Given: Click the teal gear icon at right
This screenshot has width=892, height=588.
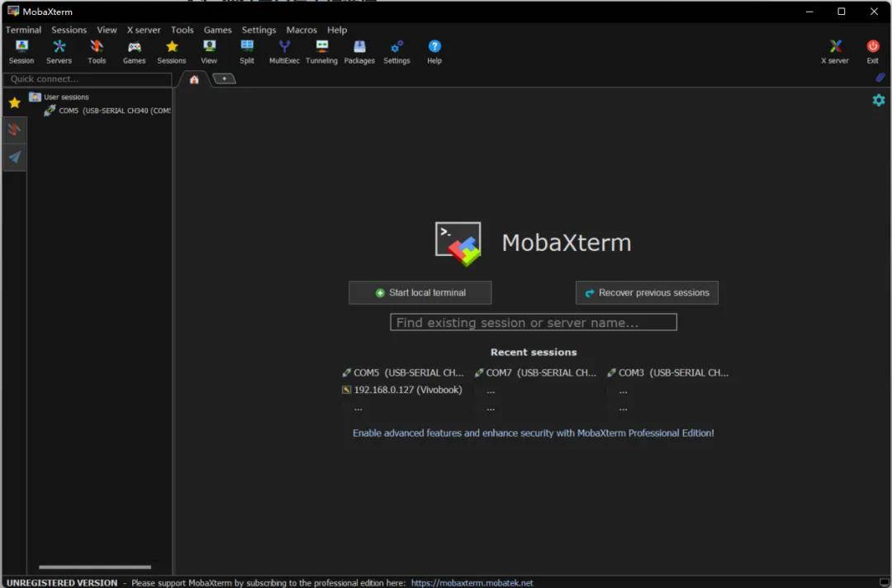Looking at the screenshot, I should pyautogui.click(x=878, y=101).
